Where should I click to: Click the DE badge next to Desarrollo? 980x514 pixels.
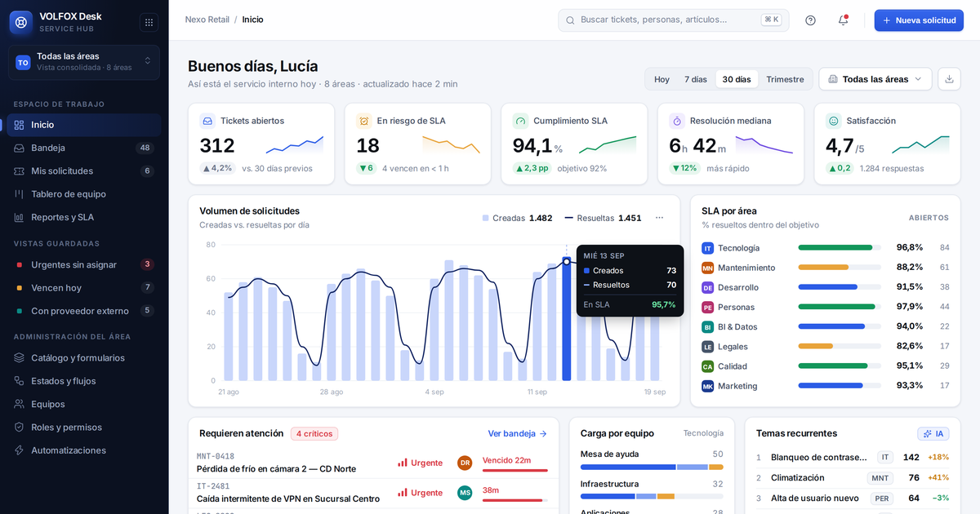707,287
